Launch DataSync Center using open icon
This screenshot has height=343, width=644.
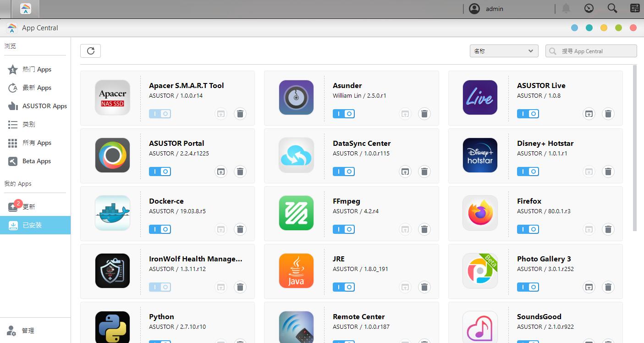pyautogui.click(x=405, y=171)
